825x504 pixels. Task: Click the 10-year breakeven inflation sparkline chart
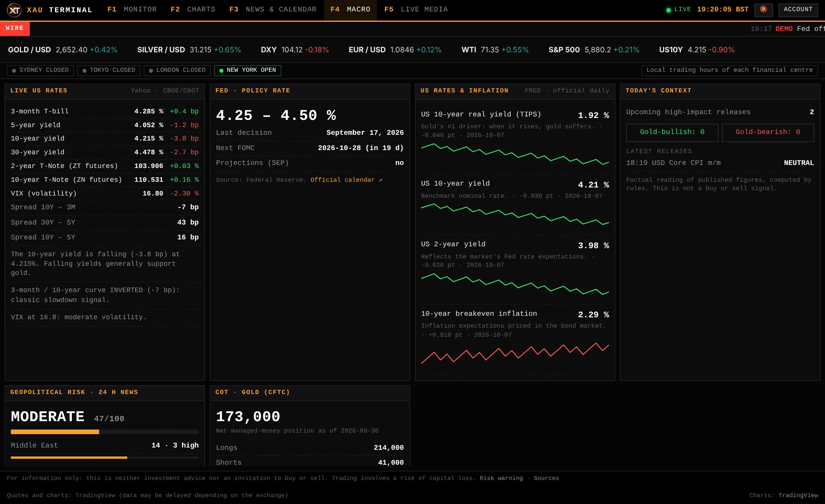(x=515, y=354)
